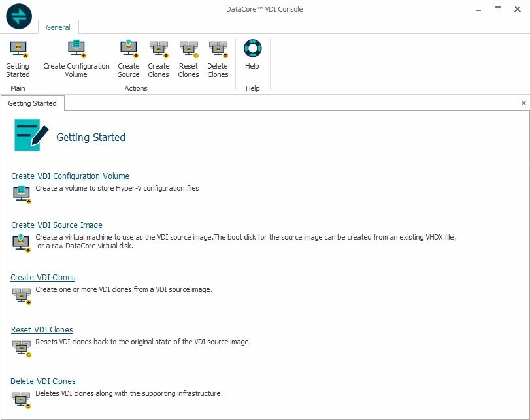This screenshot has height=420, width=530.
Task: Select the Getting Started document tab
Action: click(32, 103)
